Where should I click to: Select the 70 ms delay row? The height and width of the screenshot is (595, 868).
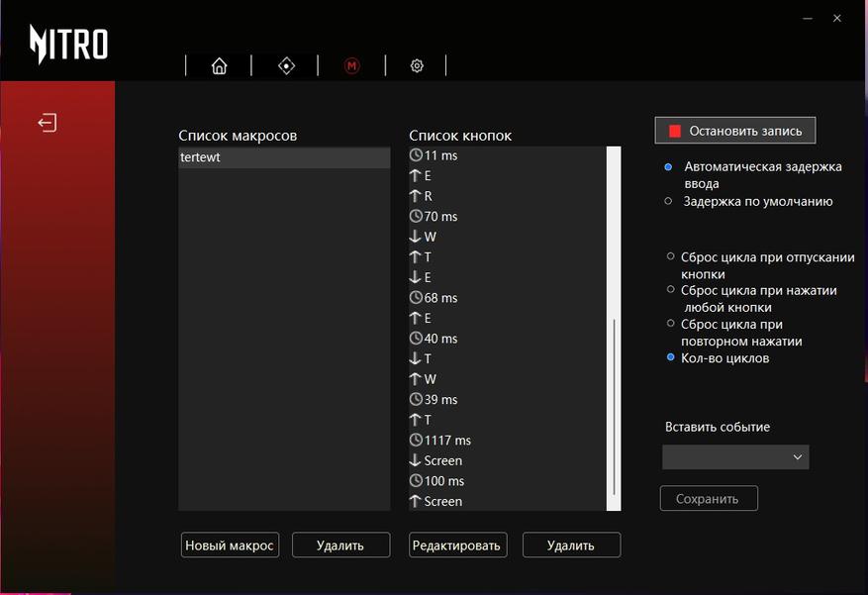[x=508, y=217]
